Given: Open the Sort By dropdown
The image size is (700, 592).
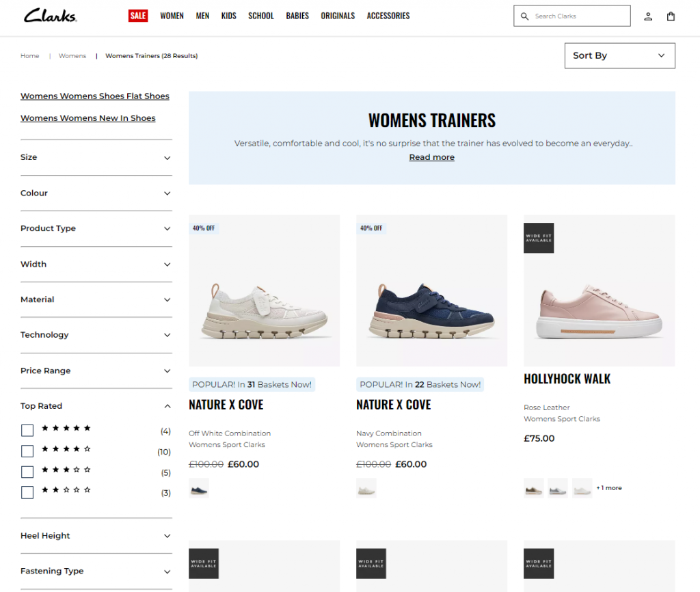Looking at the screenshot, I should click(619, 56).
